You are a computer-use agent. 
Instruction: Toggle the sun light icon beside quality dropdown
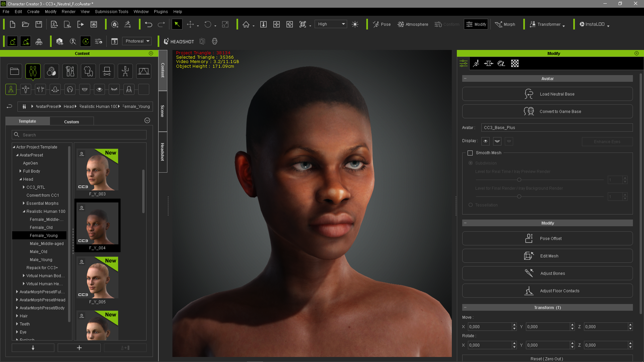point(355,24)
